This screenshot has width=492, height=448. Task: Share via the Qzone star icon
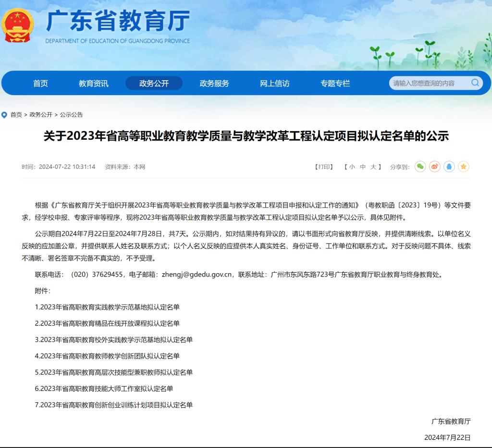pos(464,167)
